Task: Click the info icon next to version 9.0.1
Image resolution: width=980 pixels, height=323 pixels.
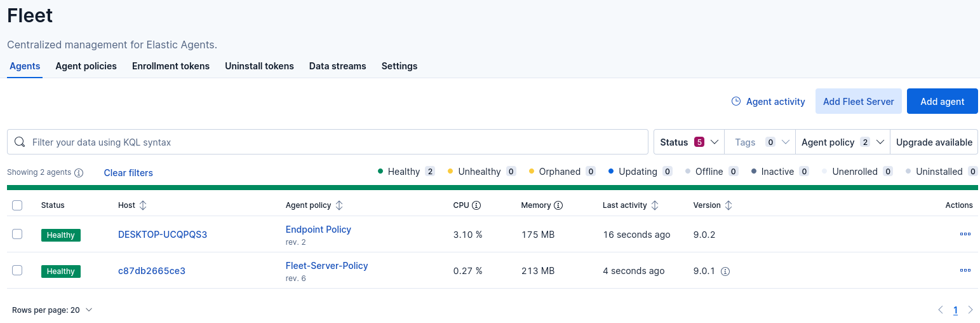Action: click(x=725, y=271)
